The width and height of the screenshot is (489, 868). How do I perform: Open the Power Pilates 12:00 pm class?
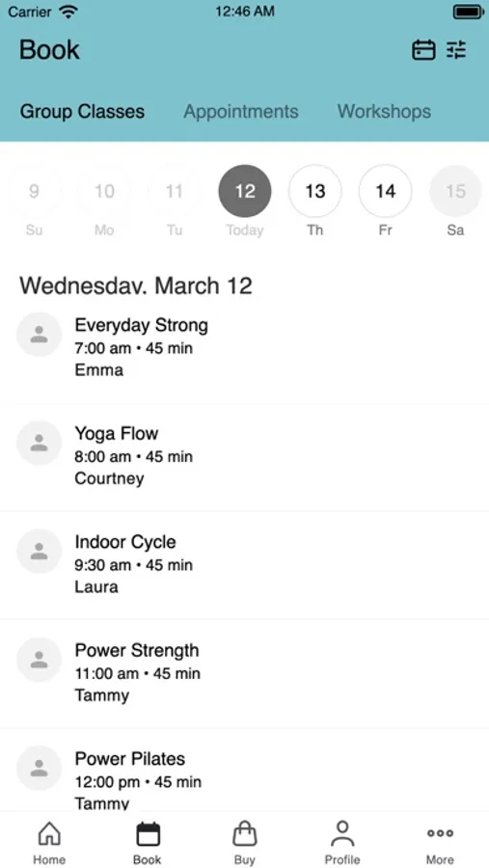coord(244,770)
